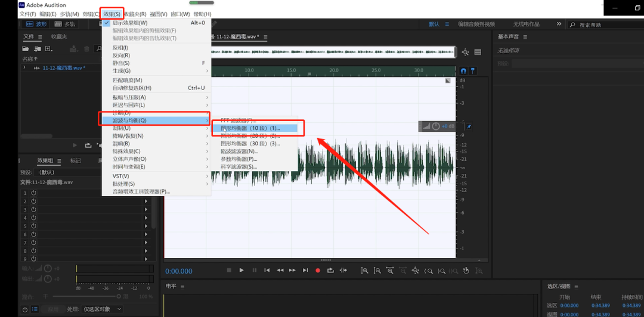This screenshot has width=644, height=317.
Task: Open the 仅选区对象 process dropdown
Action: tap(102, 309)
